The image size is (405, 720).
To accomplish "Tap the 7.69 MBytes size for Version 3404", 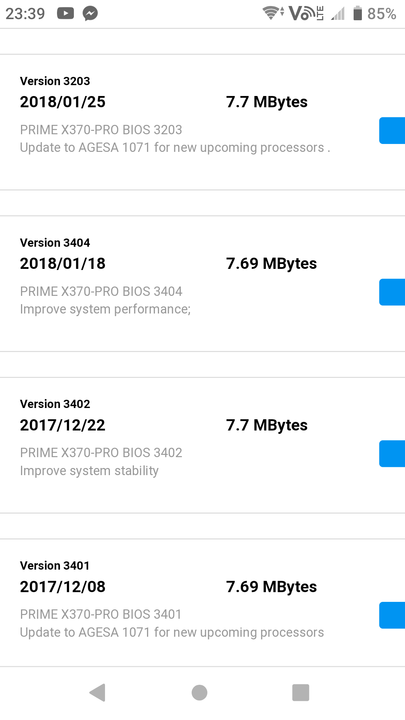I will pyautogui.click(x=271, y=264).
